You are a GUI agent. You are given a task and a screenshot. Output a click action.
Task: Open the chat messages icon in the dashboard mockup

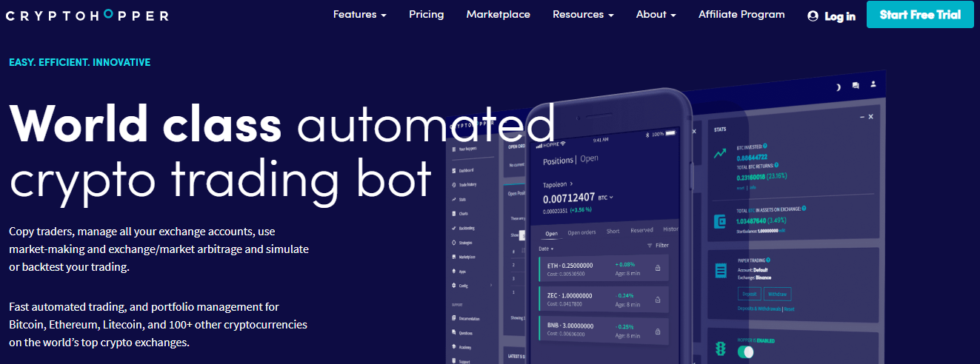(856, 86)
